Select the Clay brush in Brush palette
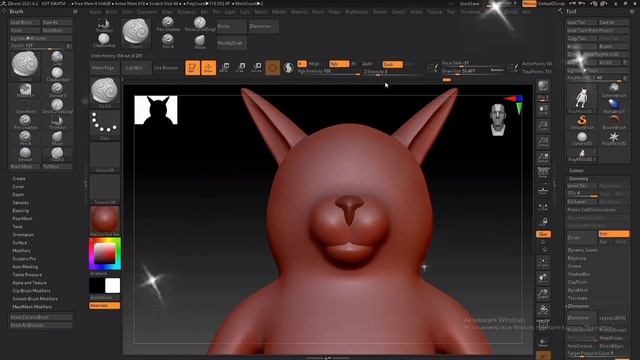 point(57,58)
